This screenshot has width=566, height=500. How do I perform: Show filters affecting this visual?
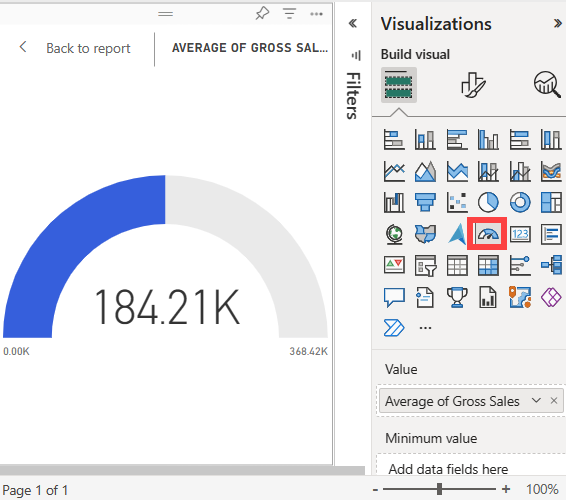(x=289, y=14)
